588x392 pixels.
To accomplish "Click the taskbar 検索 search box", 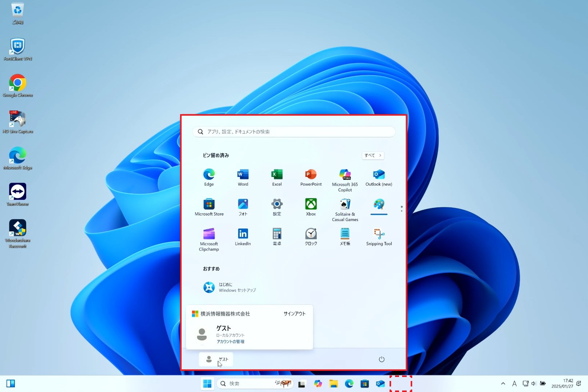I will (255, 383).
